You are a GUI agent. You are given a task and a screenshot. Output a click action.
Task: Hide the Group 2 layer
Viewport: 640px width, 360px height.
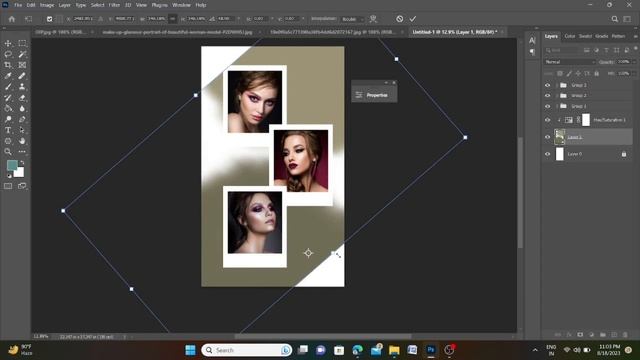(548, 96)
